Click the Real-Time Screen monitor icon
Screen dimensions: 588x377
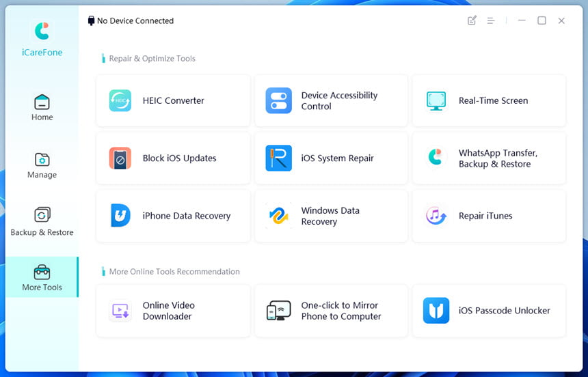pyautogui.click(x=436, y=100)
